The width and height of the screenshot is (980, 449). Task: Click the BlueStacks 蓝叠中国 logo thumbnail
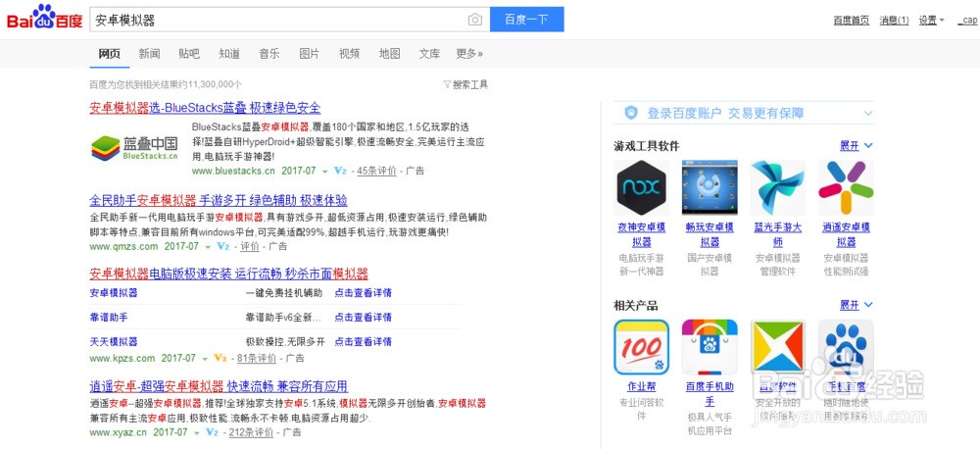click(135, 148)
